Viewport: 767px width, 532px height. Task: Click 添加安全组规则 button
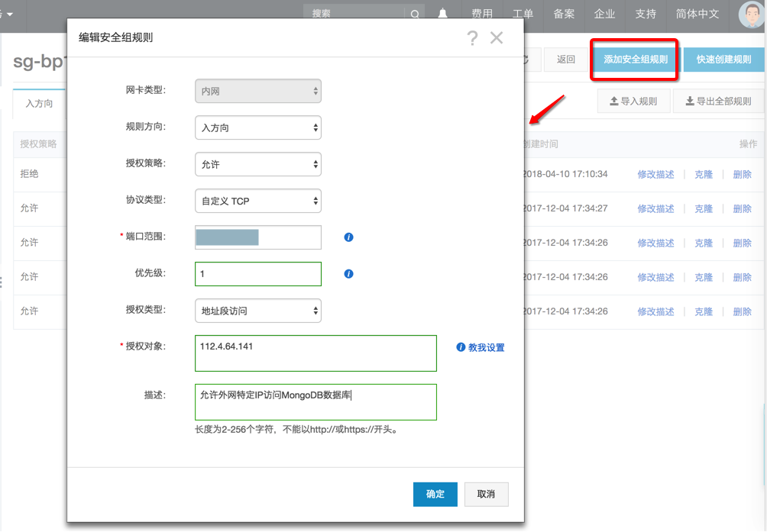pos(635,60)
